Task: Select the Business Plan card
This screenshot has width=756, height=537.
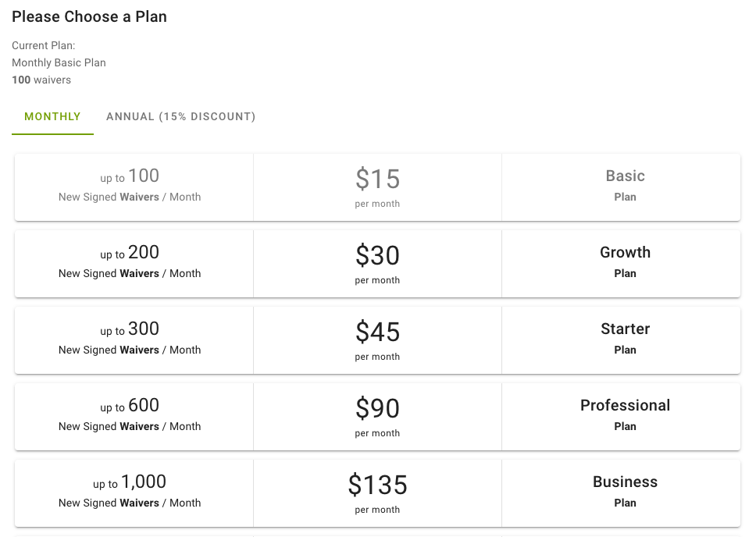Action: [x=377, y=493]
